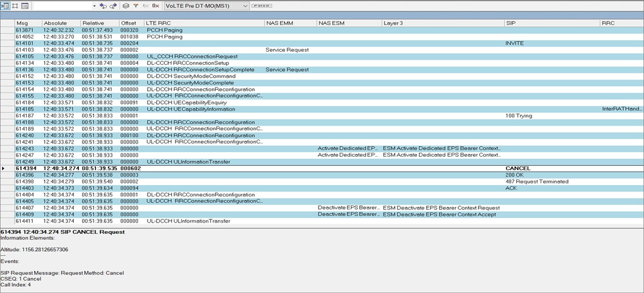Click the InterRATHand... cell in RRC column
The height and width of the screenshot is (293, 644).
click(622, 109)
